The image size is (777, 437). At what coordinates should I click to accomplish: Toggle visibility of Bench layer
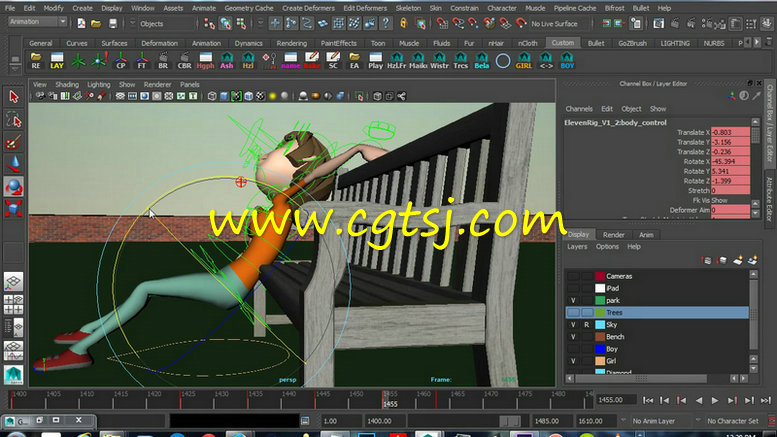pos(573,337)
